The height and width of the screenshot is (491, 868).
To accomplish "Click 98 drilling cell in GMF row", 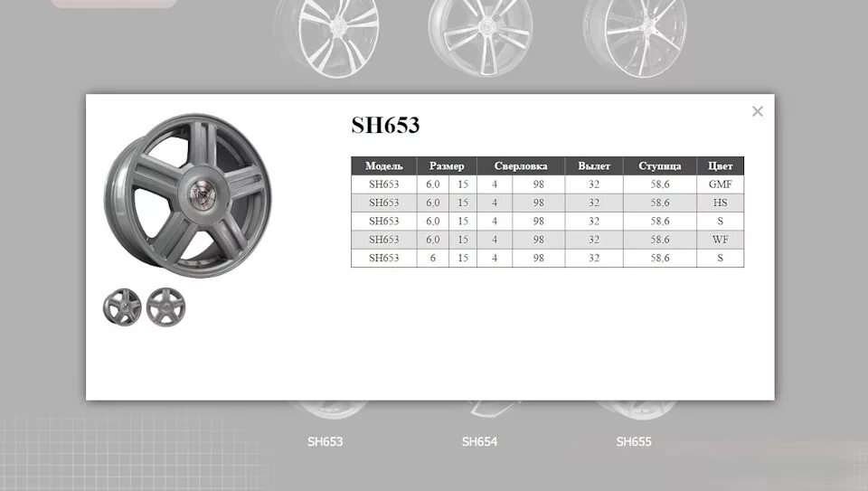I will pyautogui.click(x=539, y=184).
